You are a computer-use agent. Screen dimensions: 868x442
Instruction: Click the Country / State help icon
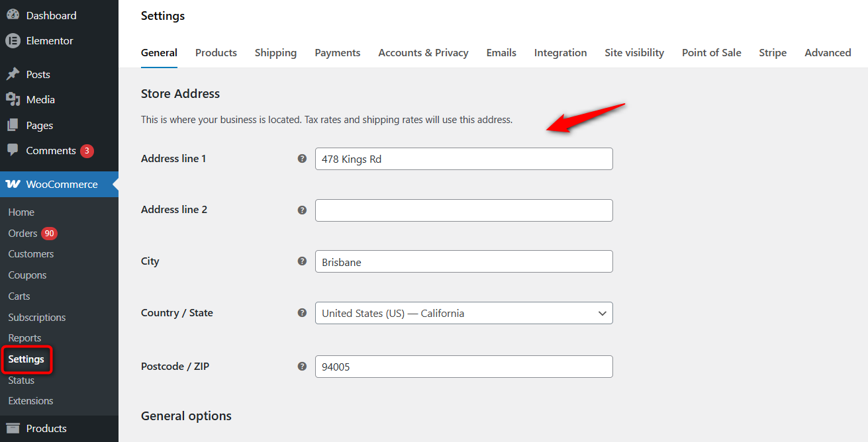(x=303, y=313)
